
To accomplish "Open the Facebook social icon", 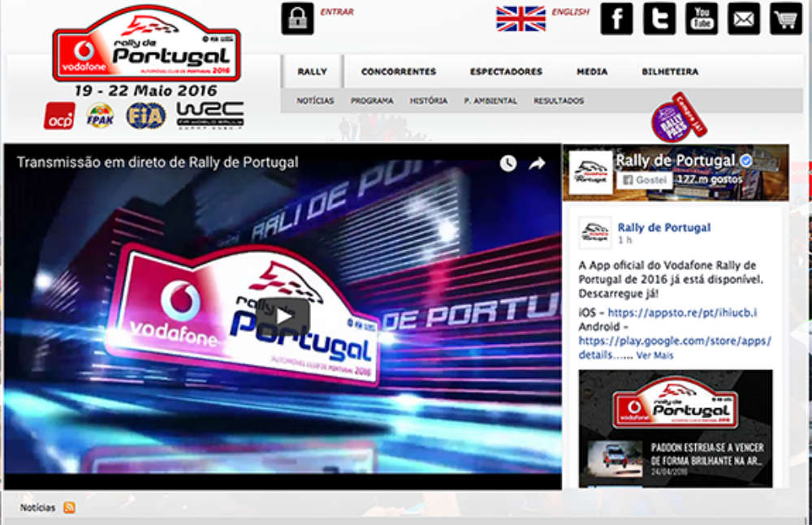I will tap(616, 19).
